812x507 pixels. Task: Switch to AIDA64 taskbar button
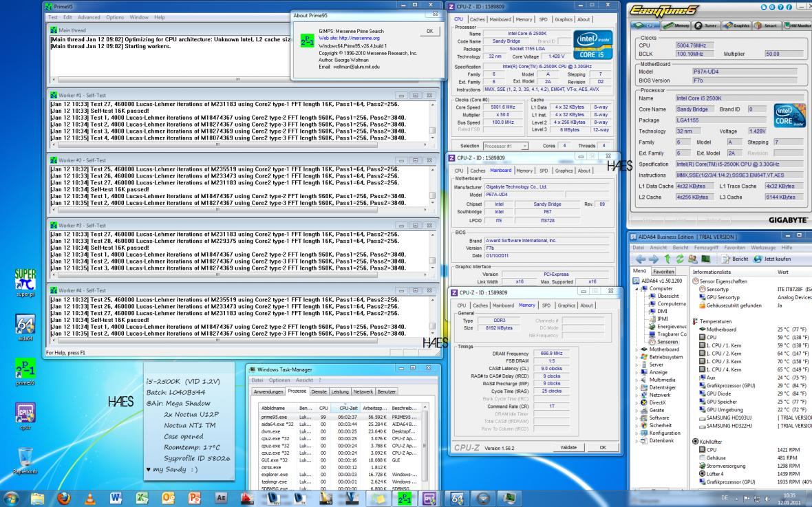(x=457, y=498)
